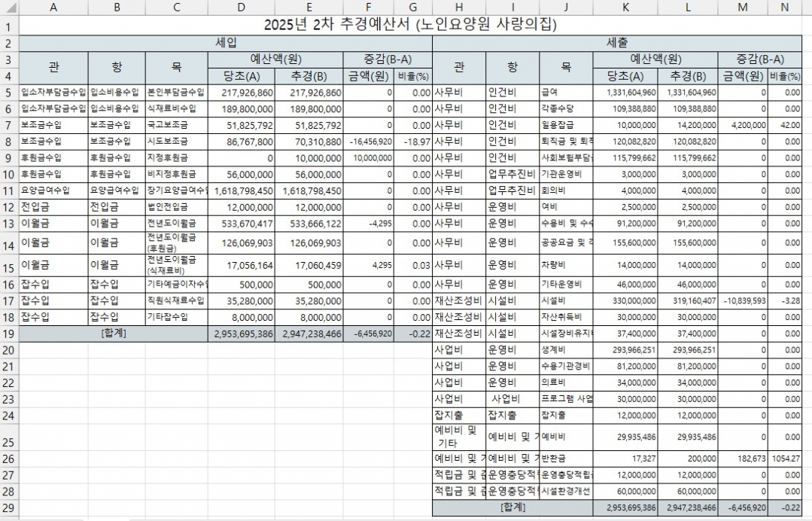Select the 자산취득비 cell
This screenshot has width=812, height=521.
click(566, 317)
